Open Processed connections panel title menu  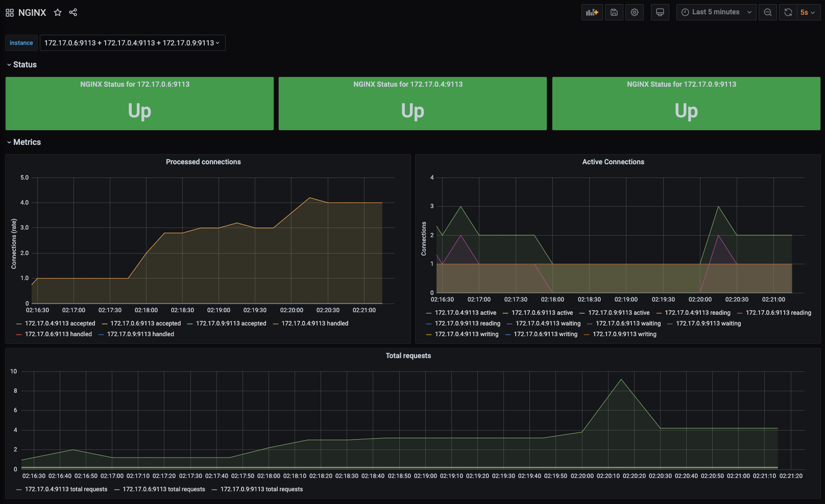pyautogui.click(x=203, y=162)
